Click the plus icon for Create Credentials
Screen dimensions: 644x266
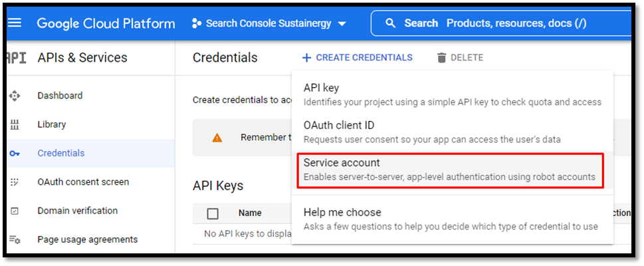(306, 58)
